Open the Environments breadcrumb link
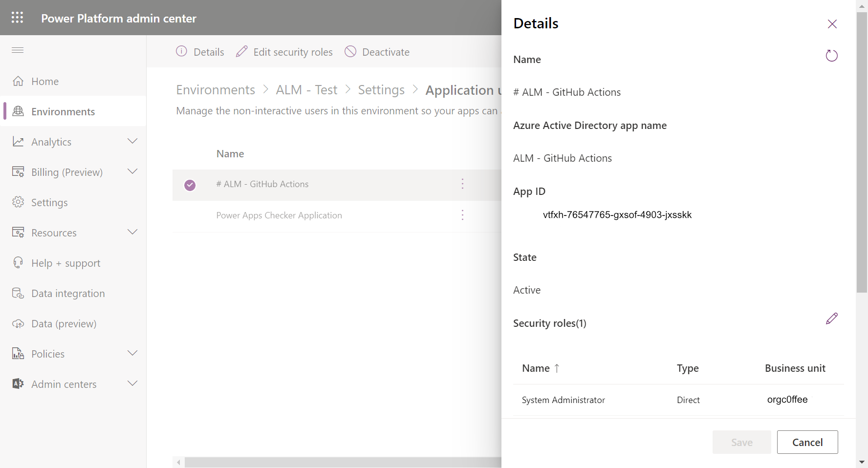 [216, 89]
